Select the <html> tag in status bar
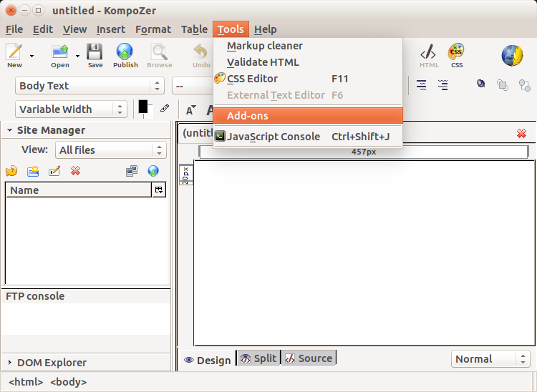The image size is (537, 392). pos(26,382)
